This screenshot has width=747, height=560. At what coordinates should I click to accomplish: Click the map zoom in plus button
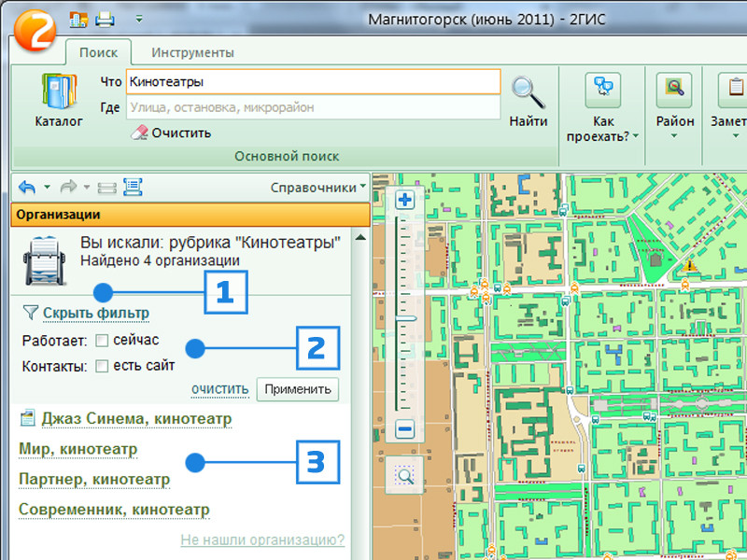coord(405,200)
